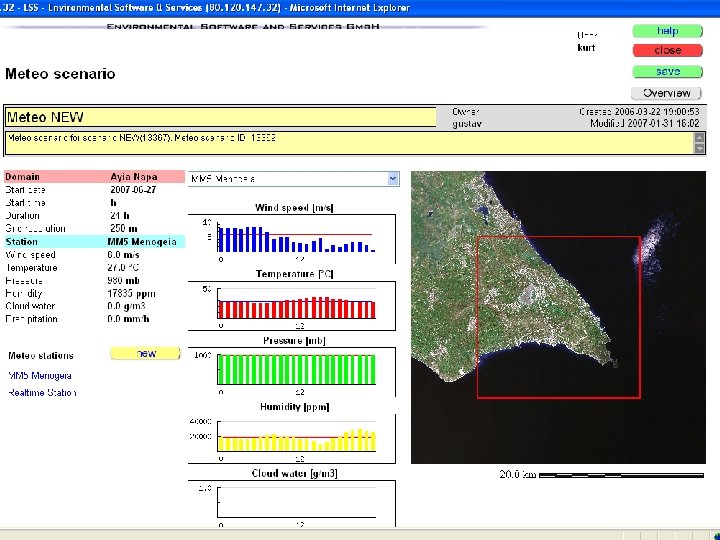Click inside the red domain rectangle on map

click(x=557, y=317)
